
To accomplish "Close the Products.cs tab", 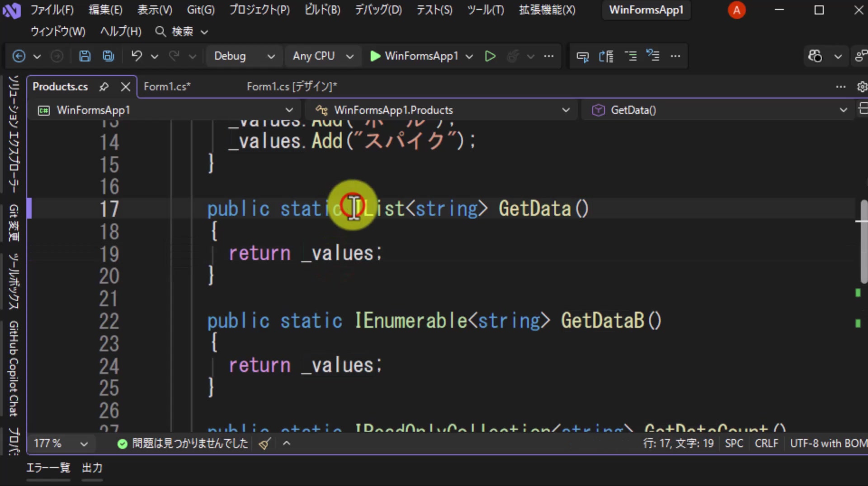I will pos(126,86).
